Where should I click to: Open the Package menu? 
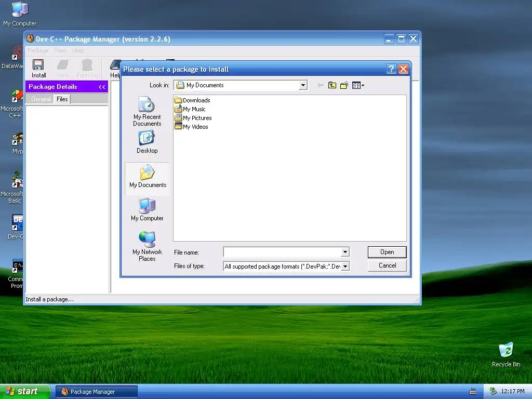[x=38, y=50]
